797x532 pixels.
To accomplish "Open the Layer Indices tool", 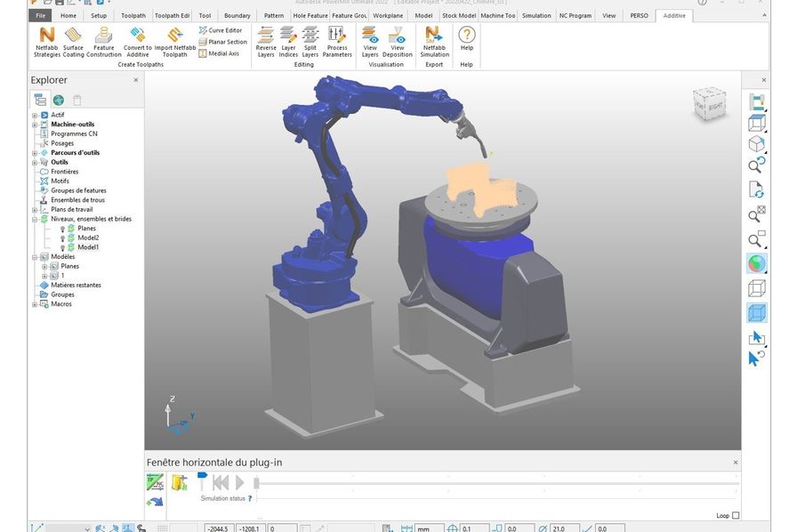I will click(x=288, y=42).
